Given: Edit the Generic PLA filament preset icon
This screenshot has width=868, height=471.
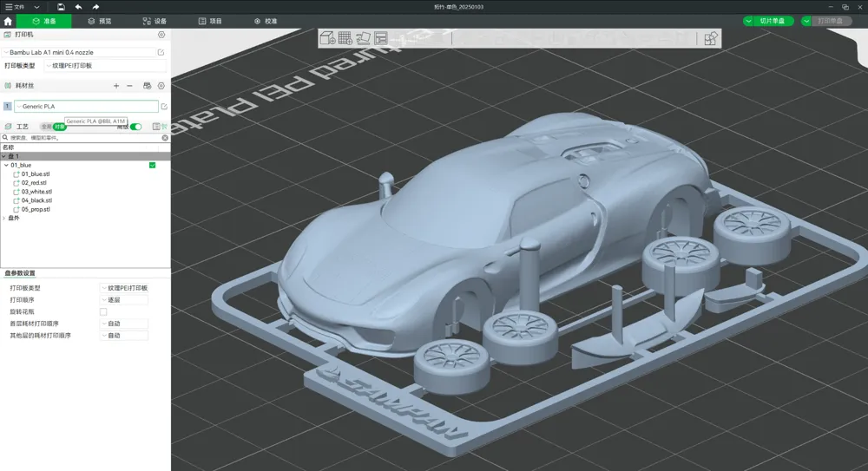Looking at the screenshot, I should click(164, 107).
